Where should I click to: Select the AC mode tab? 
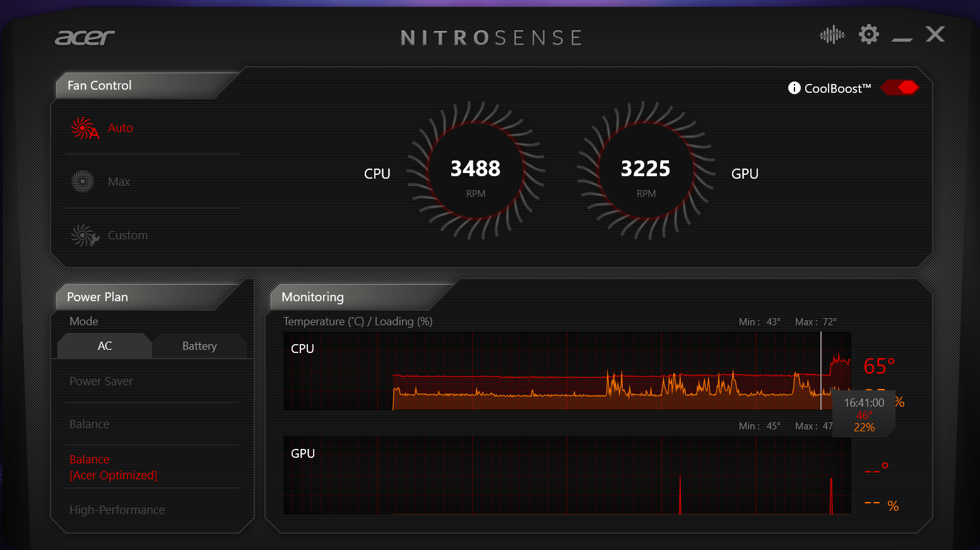pos(104,345)
